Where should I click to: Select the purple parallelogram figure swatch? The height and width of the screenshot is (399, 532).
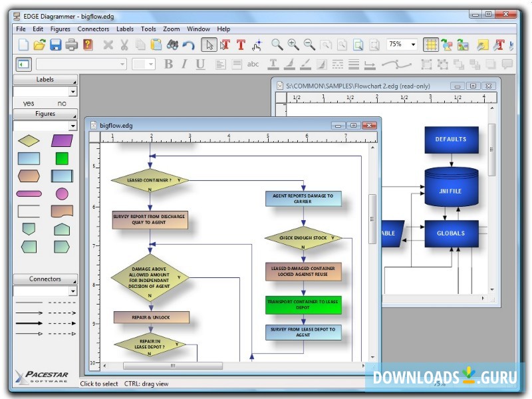(x=62, y=140)
